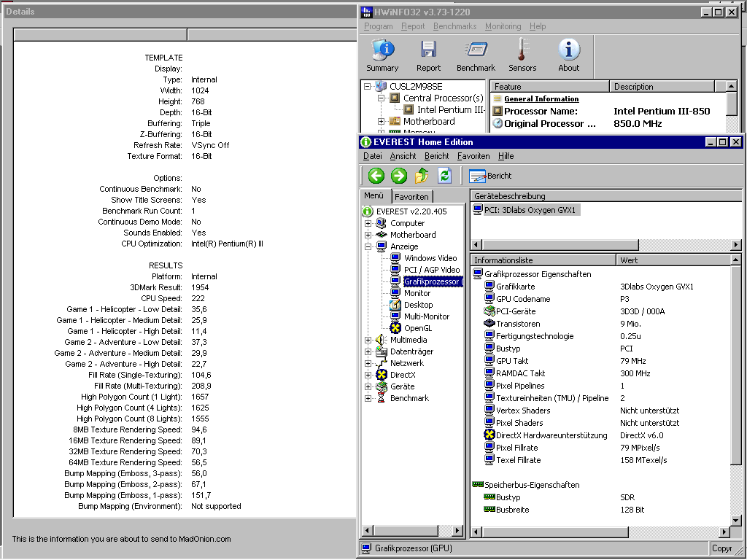747x560 pixels.
Task: Click 3DMark Result value 1954
Action: pos(200,287)
